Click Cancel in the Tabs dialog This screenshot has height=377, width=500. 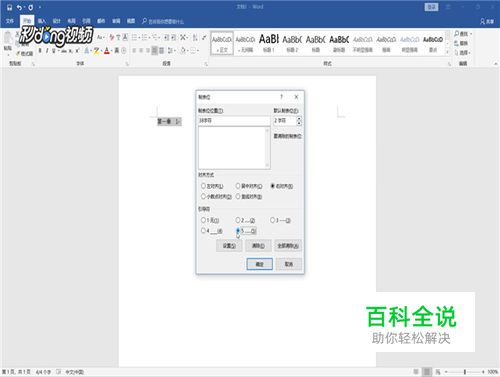[289, 264]
